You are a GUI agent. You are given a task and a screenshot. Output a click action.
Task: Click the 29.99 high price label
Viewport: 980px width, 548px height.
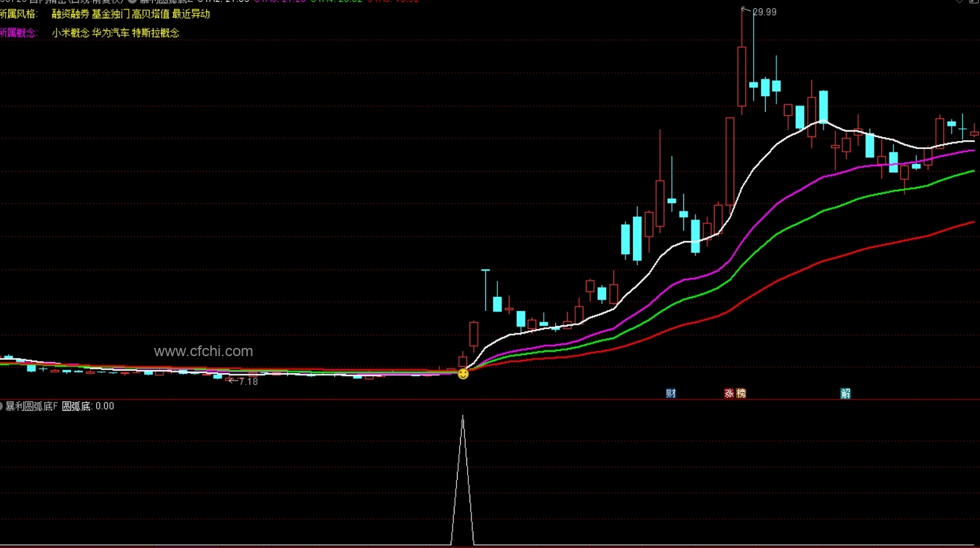pyautogui.click(x=764, y=12)
